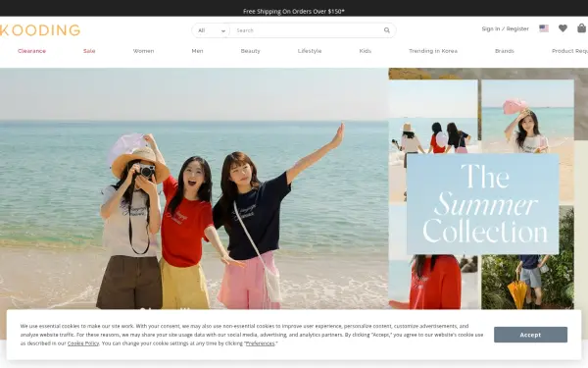
Task: Open the Product Request menu item
Action: (569, 51)
